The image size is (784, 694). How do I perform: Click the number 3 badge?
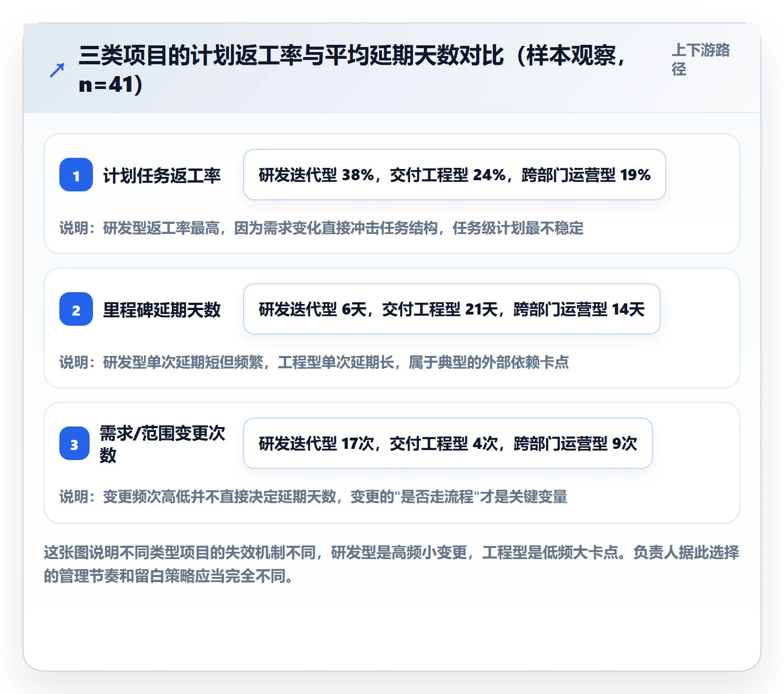(x=74, y=443)
